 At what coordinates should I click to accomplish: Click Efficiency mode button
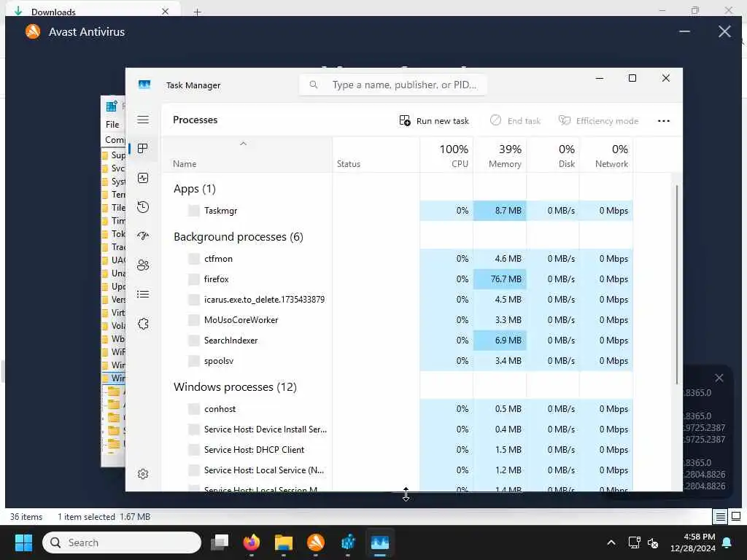pyautogui.click(x=598, y=121)
